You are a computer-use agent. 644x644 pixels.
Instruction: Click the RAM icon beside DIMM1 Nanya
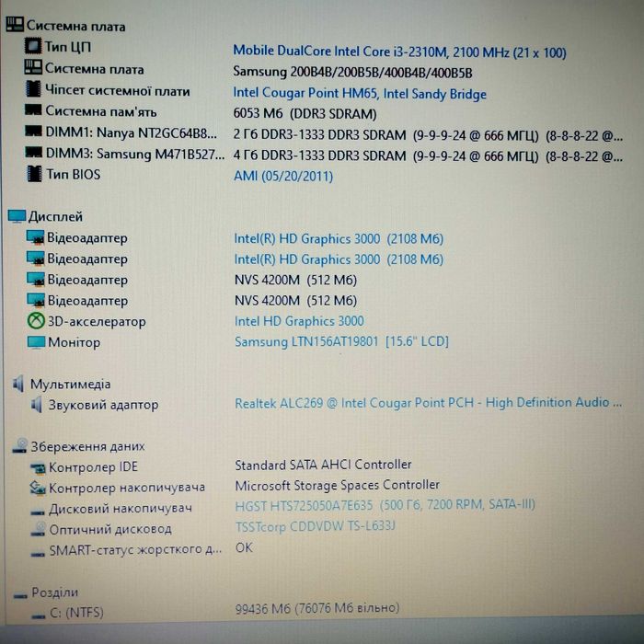[x=33, y=131]
